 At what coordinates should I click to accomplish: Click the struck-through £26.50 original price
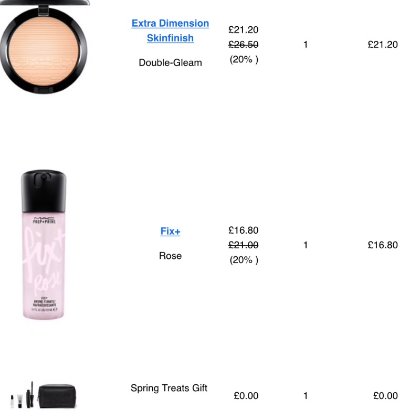[x=243, y=45]
